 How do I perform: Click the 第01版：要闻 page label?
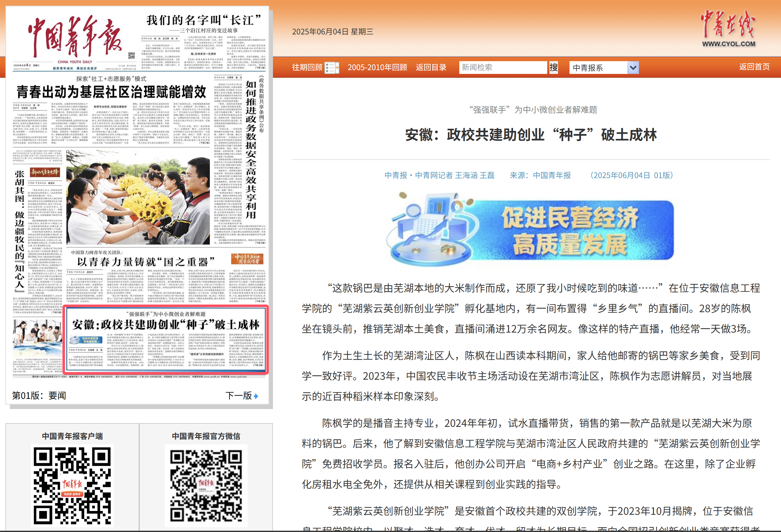click(39, 396)
